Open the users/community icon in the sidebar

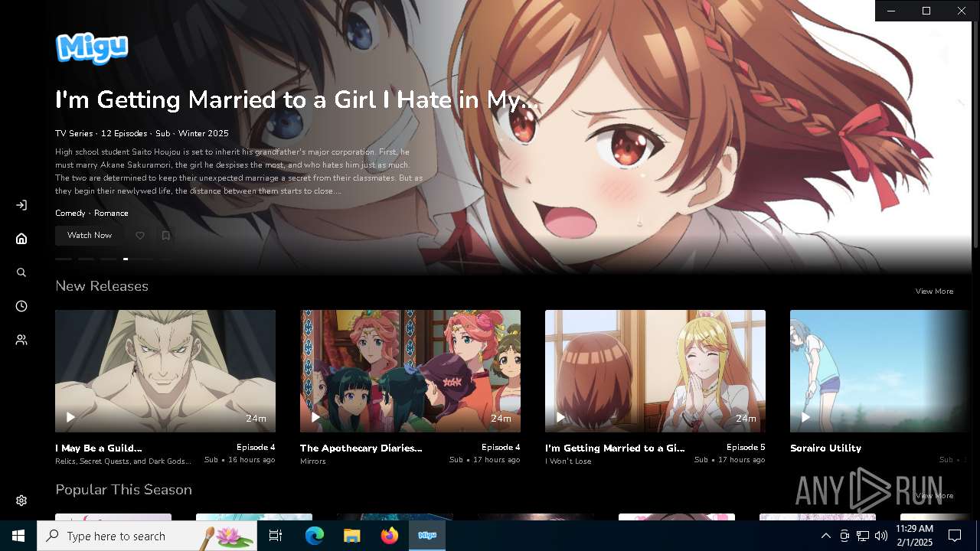[x=21, y=340]
